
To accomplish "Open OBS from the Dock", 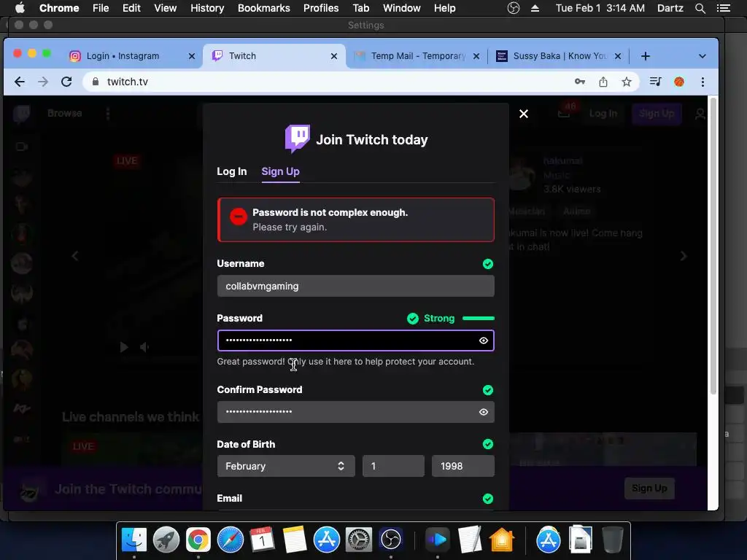I will click(x=391, y=540).
